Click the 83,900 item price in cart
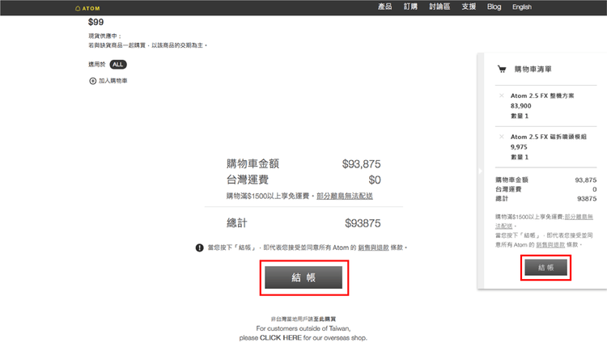The height and width of the screenshot is (364, 607). coord(520,106)
